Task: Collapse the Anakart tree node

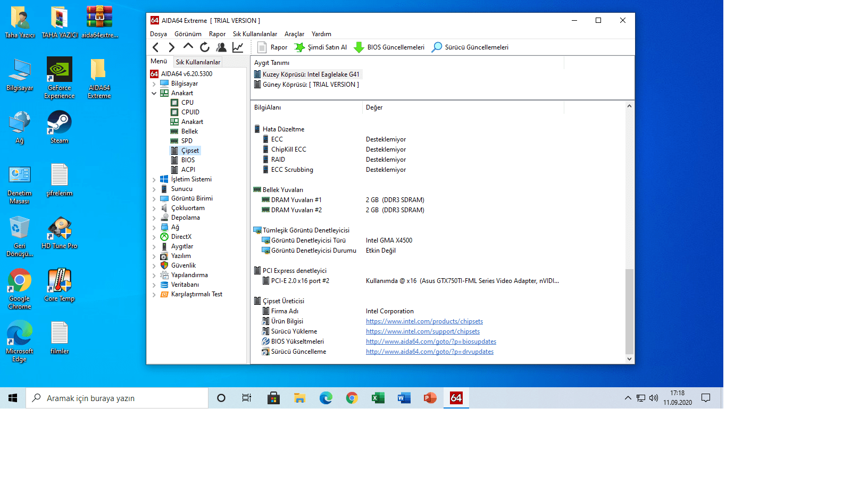Action: (154, 93)
